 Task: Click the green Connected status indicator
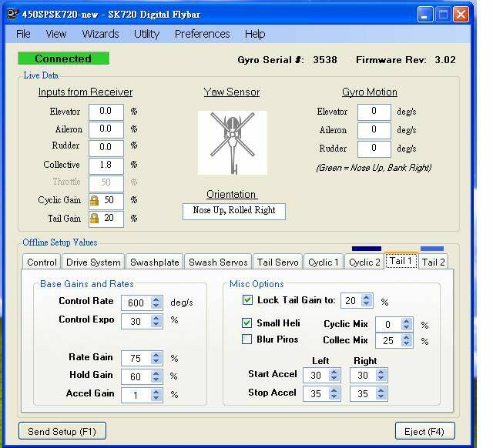point(63,59)
